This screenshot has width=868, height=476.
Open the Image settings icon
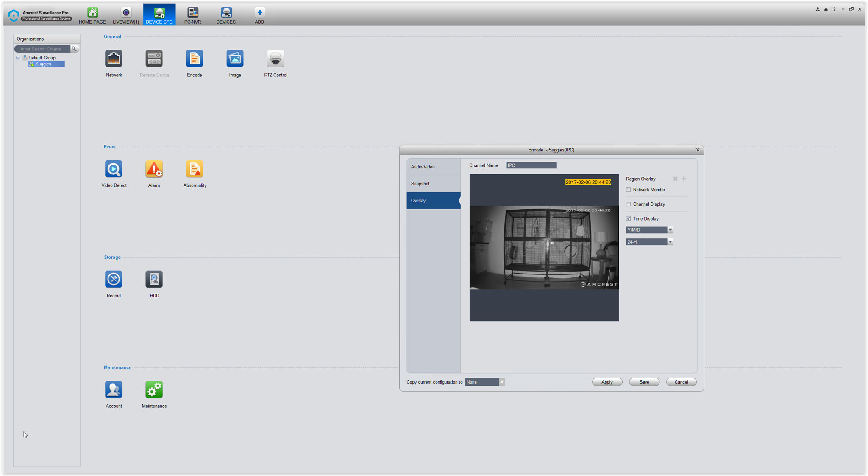tap(235, 59)
